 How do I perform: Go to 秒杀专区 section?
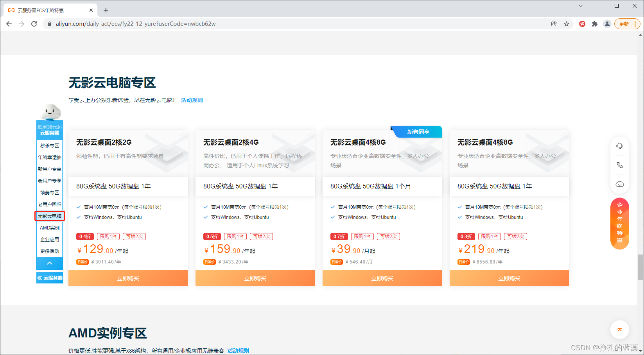pyautogui.click(x=50, y=145)
